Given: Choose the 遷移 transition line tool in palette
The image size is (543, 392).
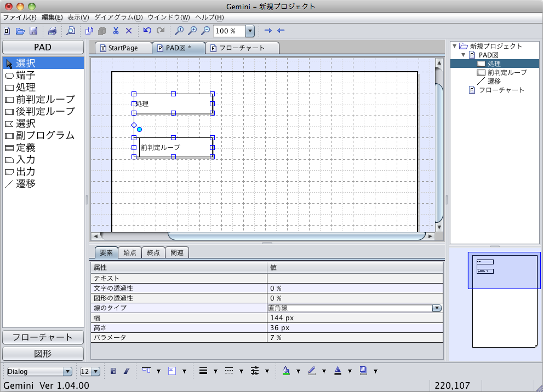Looking at the screenshot, I should (43, 184).
